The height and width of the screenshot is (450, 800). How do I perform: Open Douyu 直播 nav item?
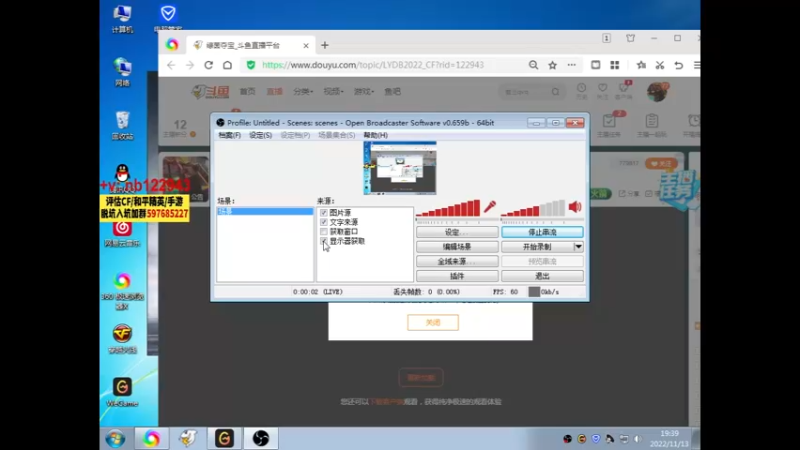274,92
